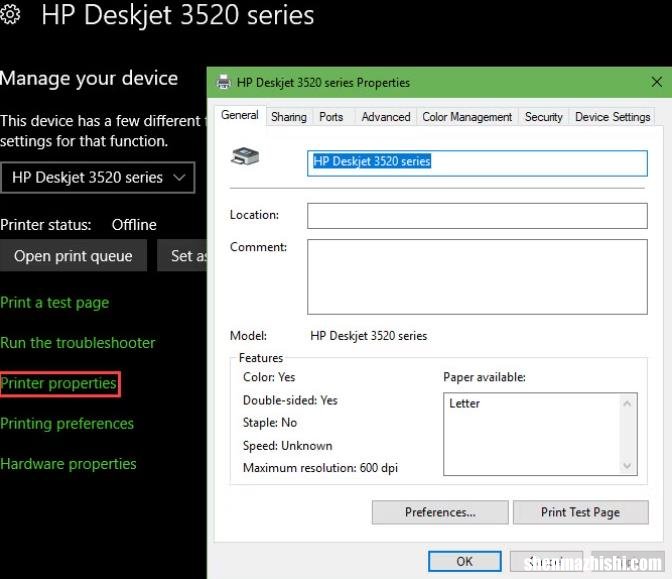The image size is (672, 579).
Task: Close the Properties dialog with X
Action: click(657, 81)
